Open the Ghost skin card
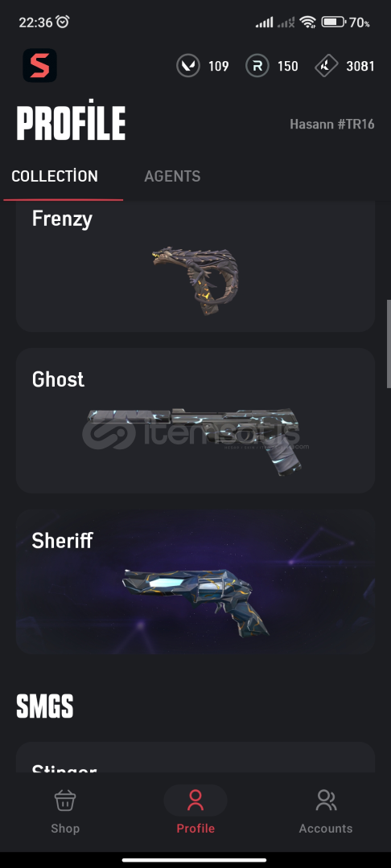 coord(195,420)
